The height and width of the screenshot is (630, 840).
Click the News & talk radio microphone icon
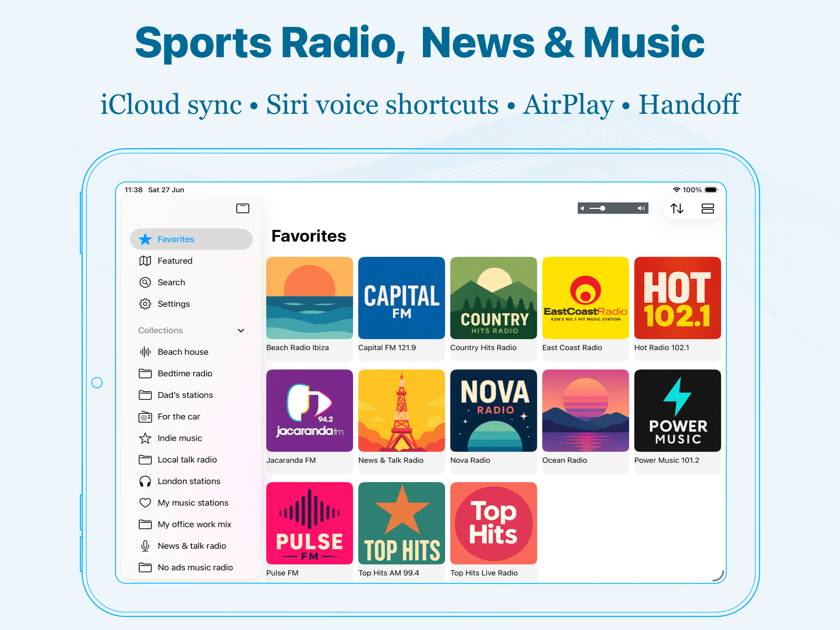(145, 546)
